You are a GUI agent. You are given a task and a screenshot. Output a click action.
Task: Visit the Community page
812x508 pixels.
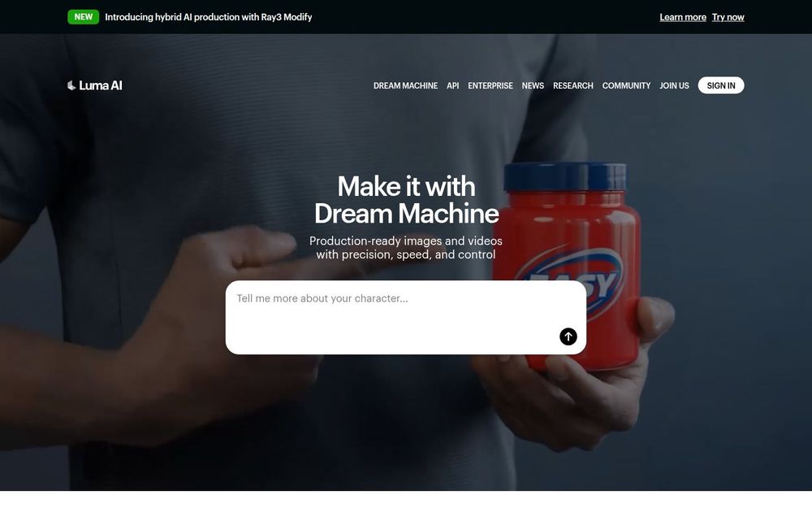click(626, 85)
